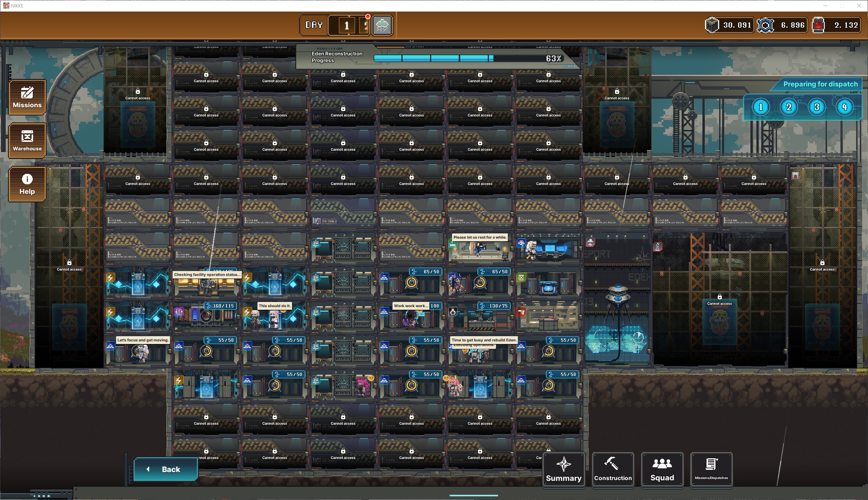Click the 'Preparing for dispatch' header

(820, 84)
